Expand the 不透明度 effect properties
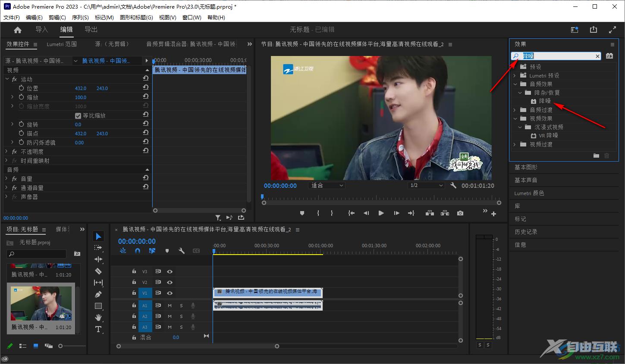The width and height of the screenshot is (625, 364). pyautogui.click(x=6, y=152)
